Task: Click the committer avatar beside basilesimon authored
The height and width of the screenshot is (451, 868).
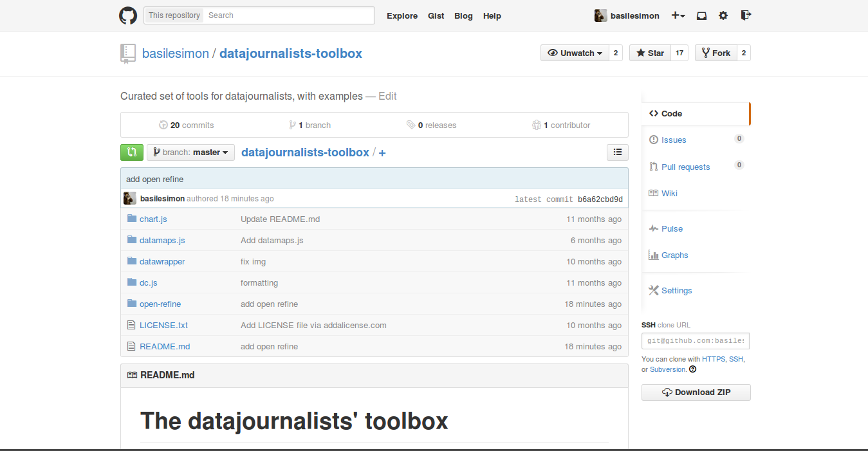Action: coord(130,198)
